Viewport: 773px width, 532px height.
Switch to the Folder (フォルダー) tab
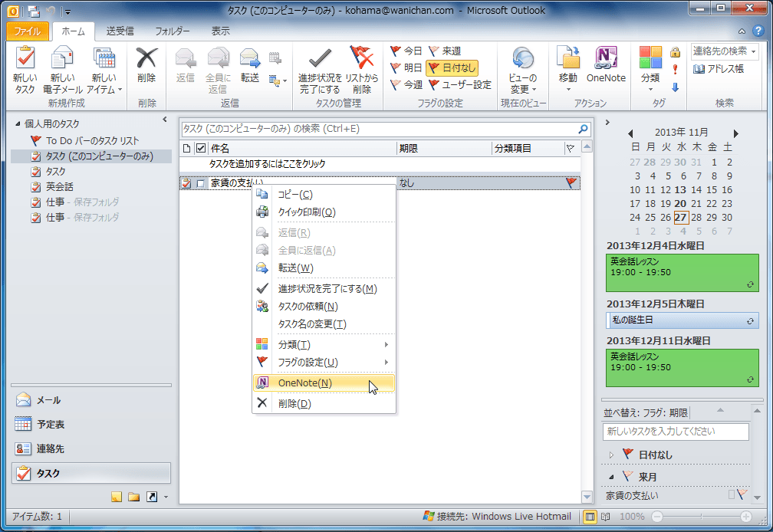(x=172, y=31)
